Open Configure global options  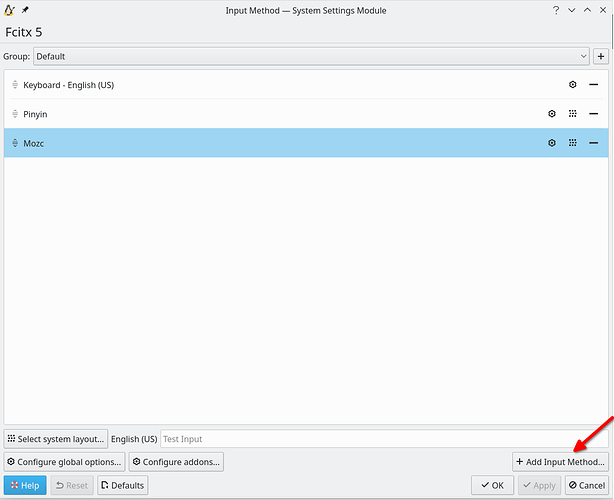[64, 462]
